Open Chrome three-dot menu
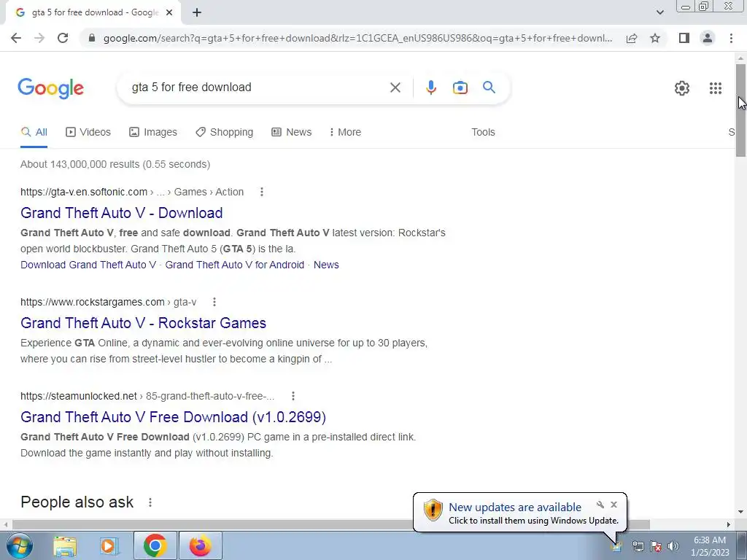Screen dimensions: 747x560 pos(731,38)
